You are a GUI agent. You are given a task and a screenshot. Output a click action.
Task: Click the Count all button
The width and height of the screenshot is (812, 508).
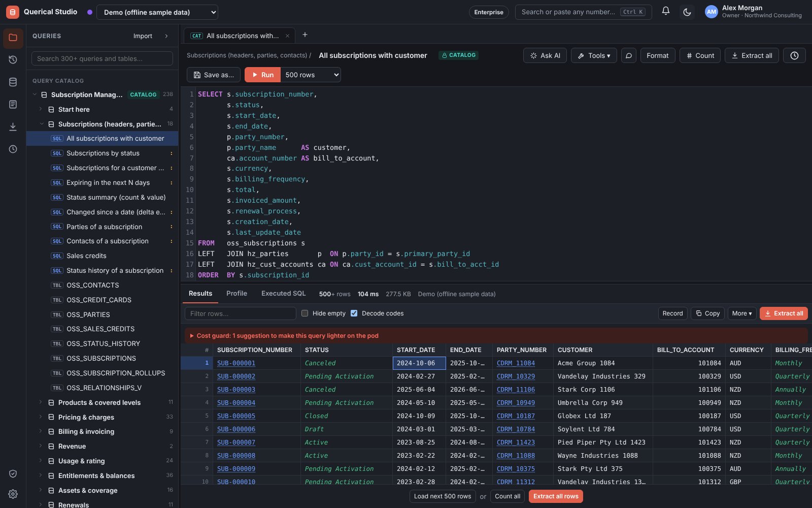point(507,496)
